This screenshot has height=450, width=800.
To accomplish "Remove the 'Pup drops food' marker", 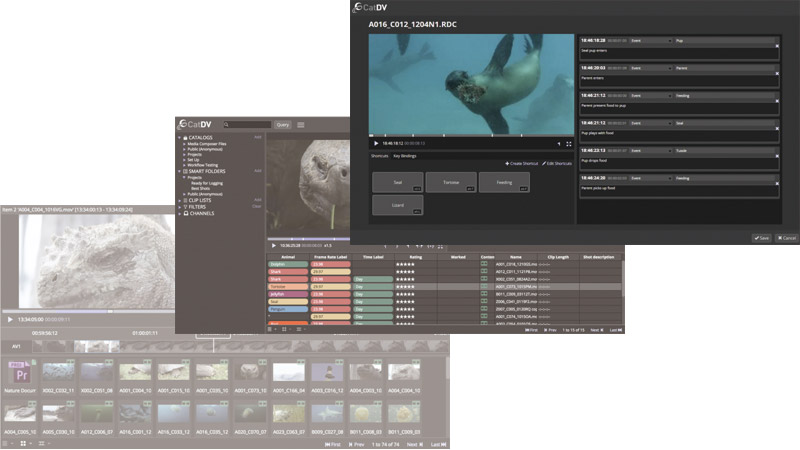I will [x=777, y=156].
